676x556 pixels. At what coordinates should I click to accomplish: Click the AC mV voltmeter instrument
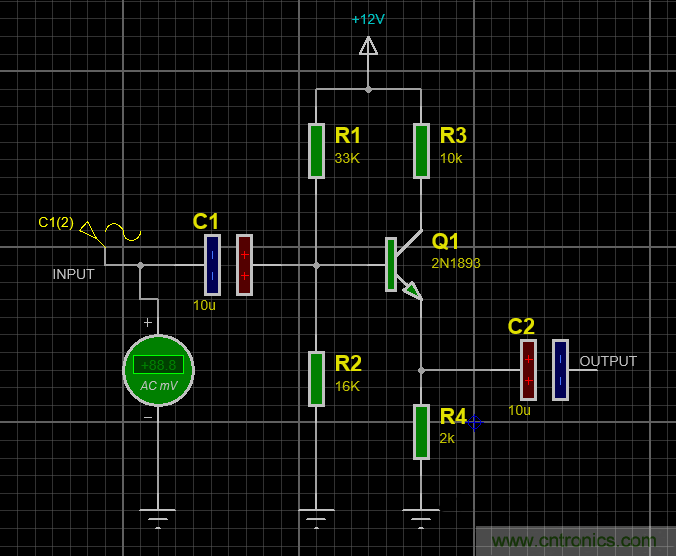click(158, 371)
